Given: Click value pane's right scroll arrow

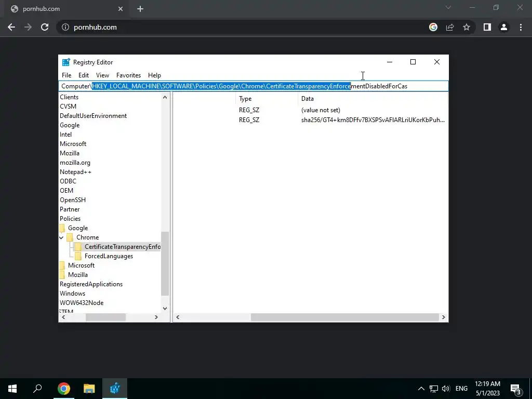Looking at the screenshot, I should 443,317.
